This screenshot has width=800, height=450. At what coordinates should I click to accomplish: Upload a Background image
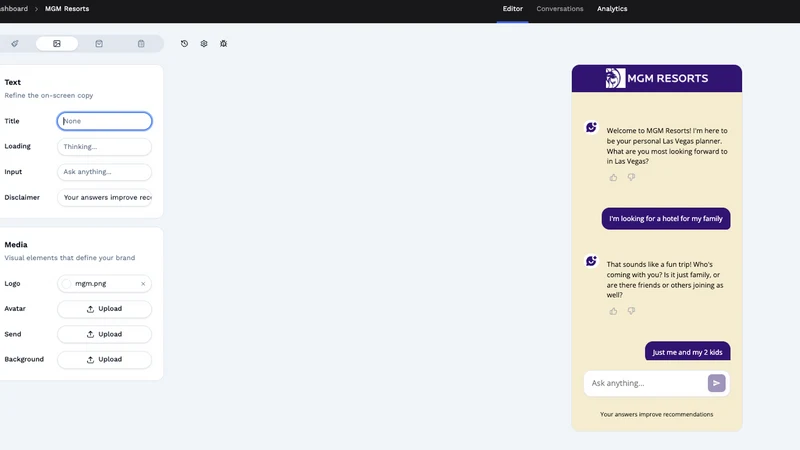coord(104,359)
